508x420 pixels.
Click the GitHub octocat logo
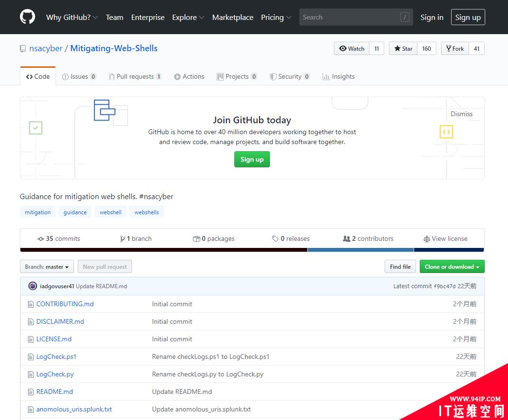28,17
